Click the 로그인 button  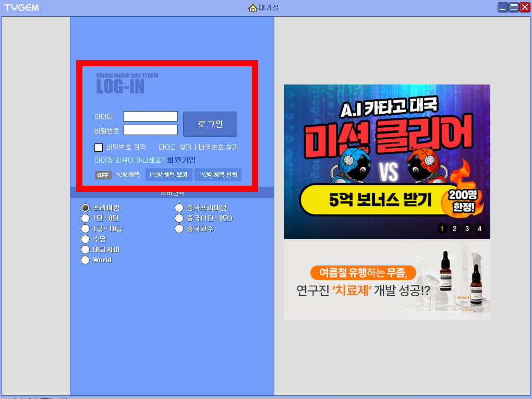click(x=210, y=124)
